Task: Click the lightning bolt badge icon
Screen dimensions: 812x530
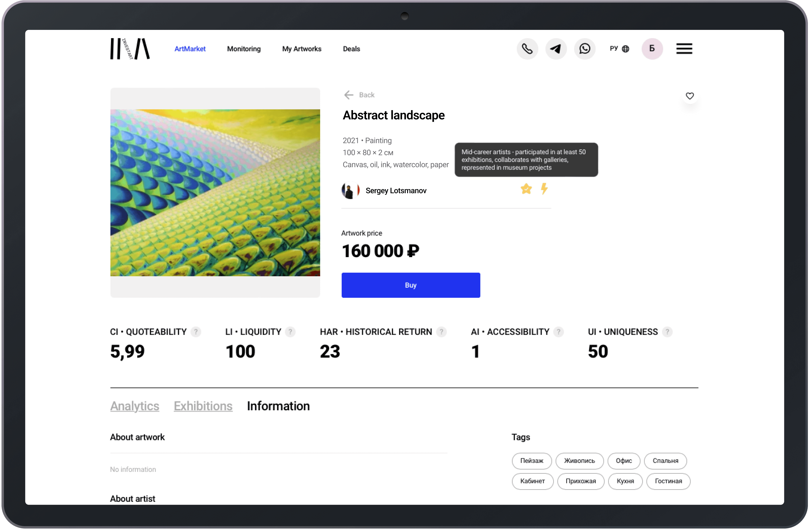Action: pos(544,188)
